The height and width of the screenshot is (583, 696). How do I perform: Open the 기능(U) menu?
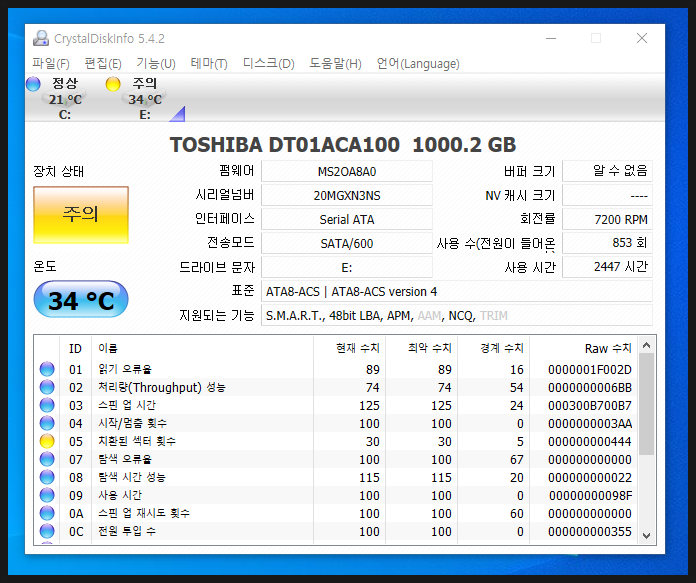click(156, 63)
